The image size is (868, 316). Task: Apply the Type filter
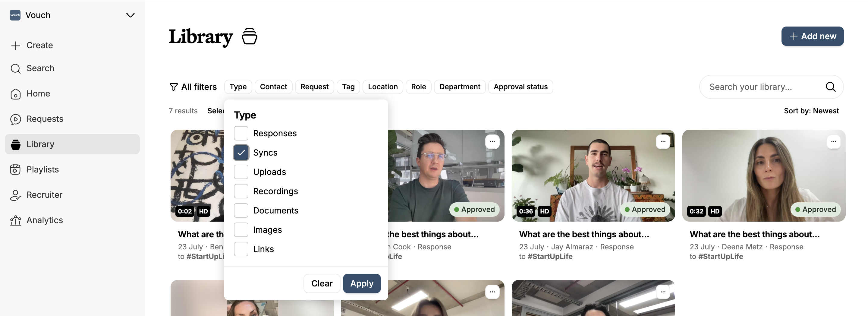click(362, 283)
